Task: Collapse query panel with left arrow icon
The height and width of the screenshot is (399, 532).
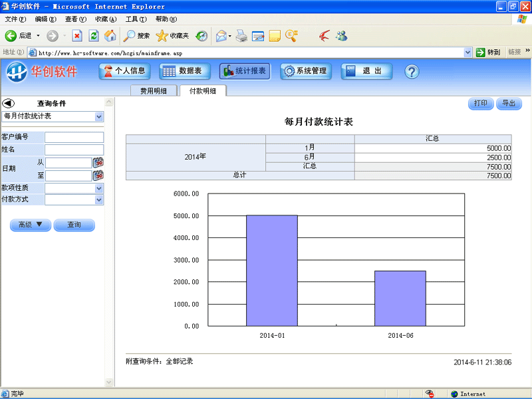Action: click(8, 103)
